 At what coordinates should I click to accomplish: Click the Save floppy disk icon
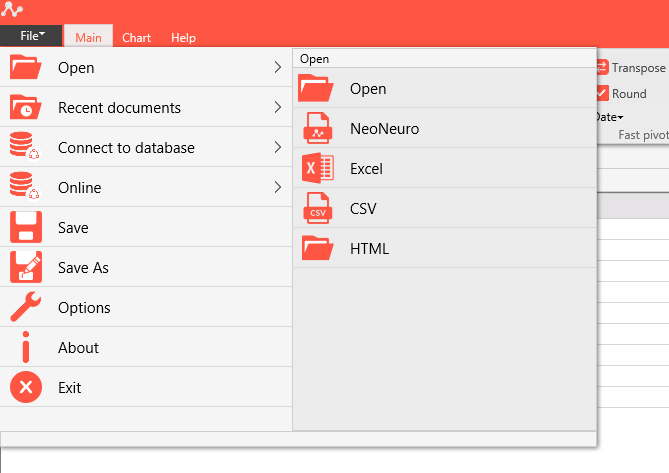(x=26, y=227)
